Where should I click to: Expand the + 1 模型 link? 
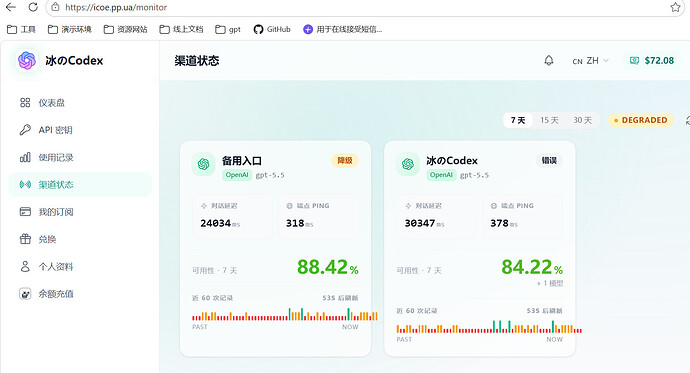pyautogui.click(x=550, y=283)
